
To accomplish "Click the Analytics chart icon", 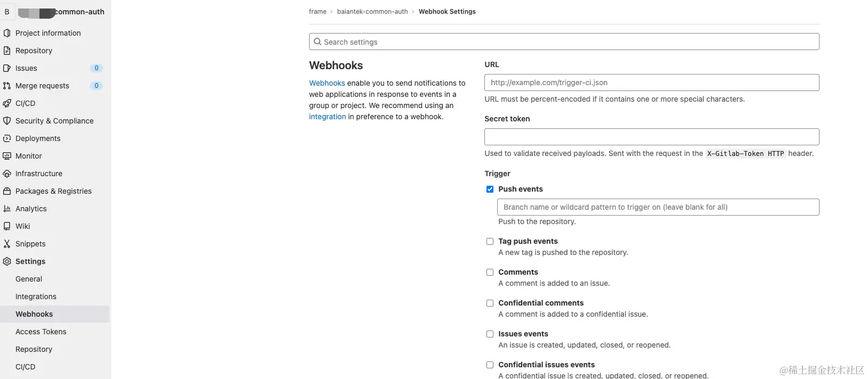I will 7,209.
